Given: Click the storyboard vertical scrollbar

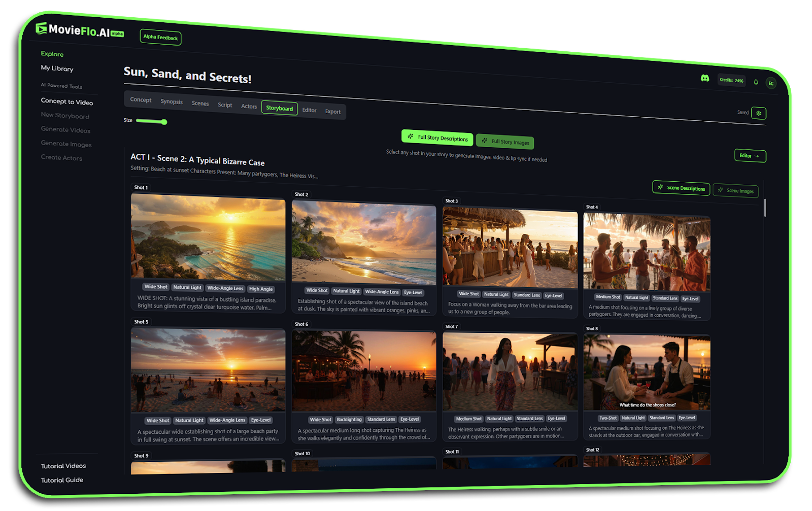Looking at the screenshot, I should [765, 208].
